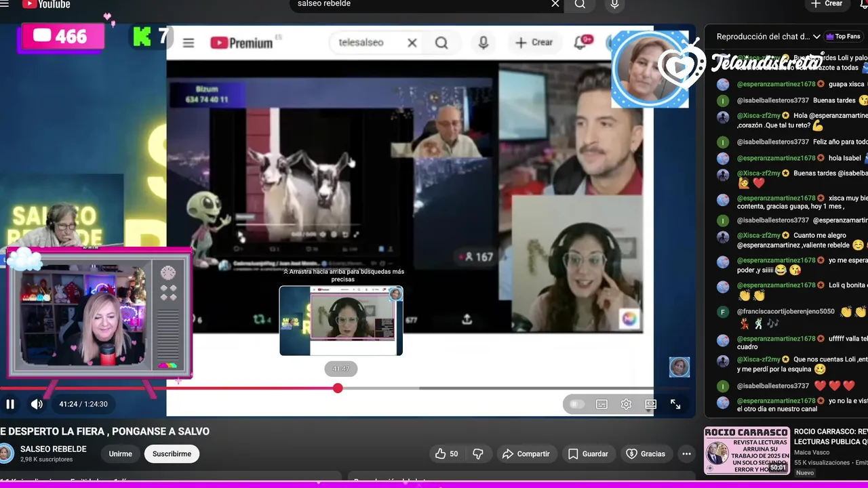Open the Compartir share dialog
The image size is (868, 488).
[x=526, y=453]
